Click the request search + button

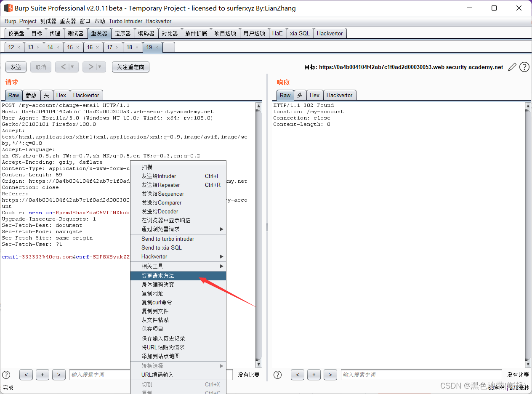43,375
